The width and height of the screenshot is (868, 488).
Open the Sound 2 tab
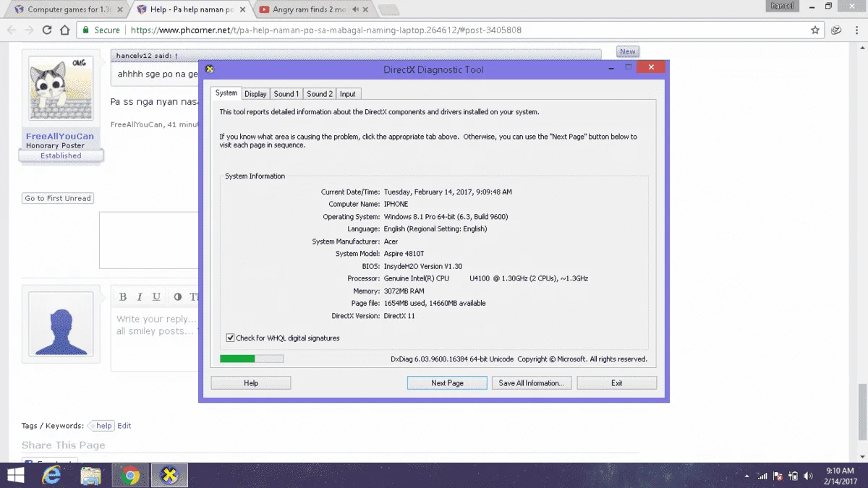tap(320, 94)
